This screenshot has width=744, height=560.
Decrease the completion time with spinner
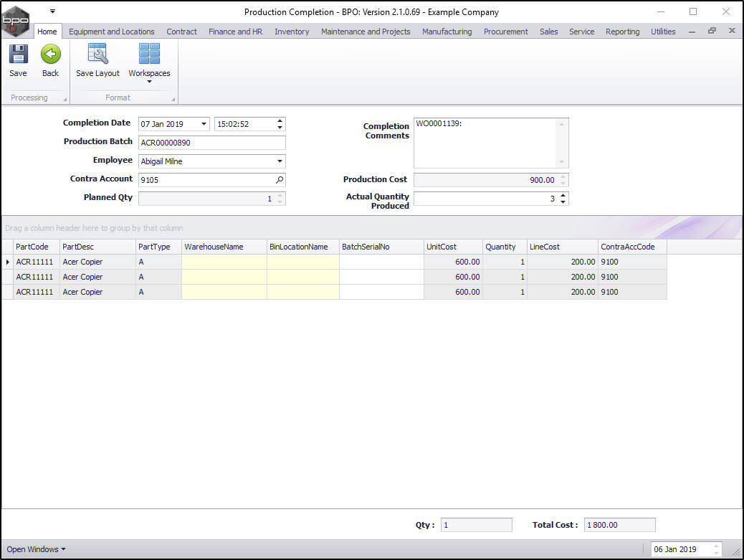pos(280,128)
